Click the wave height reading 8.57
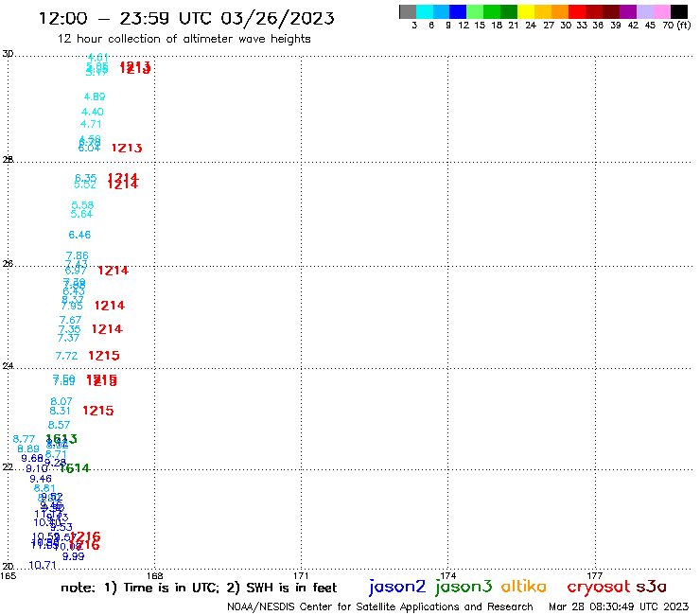 point(59,425)
